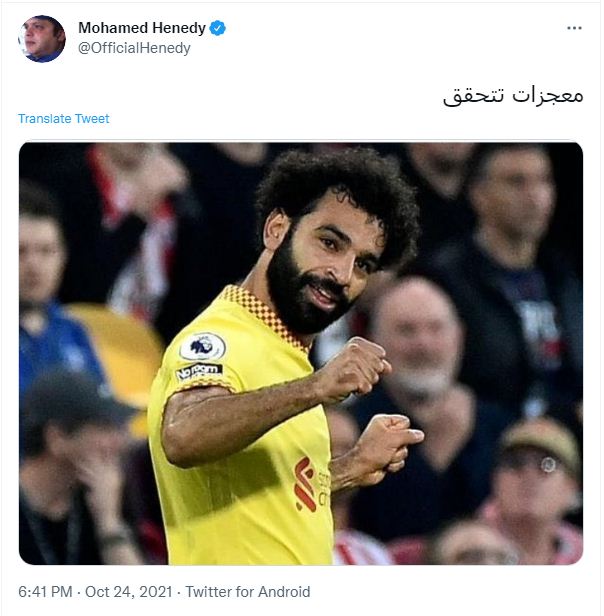Open the Mohamed Henedy display name link
Image resolution: width=604 pixels, height=616 pixels.
point(142,28)
